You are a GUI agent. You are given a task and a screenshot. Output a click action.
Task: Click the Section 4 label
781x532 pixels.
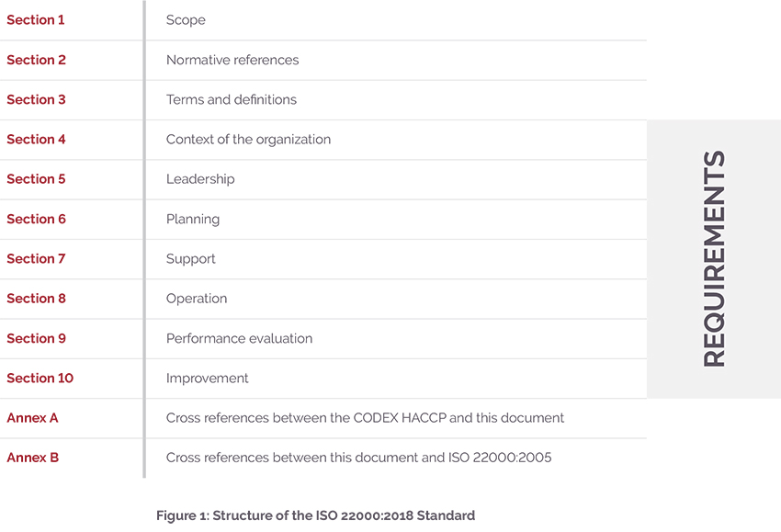tap(36, 140)
